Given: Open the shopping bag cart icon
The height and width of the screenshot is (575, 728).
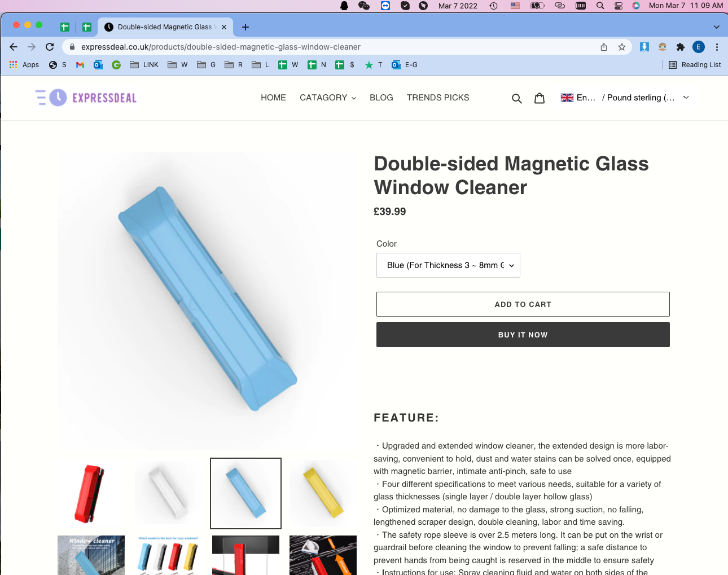Looking at the screenshot, I should click(540, 98).
